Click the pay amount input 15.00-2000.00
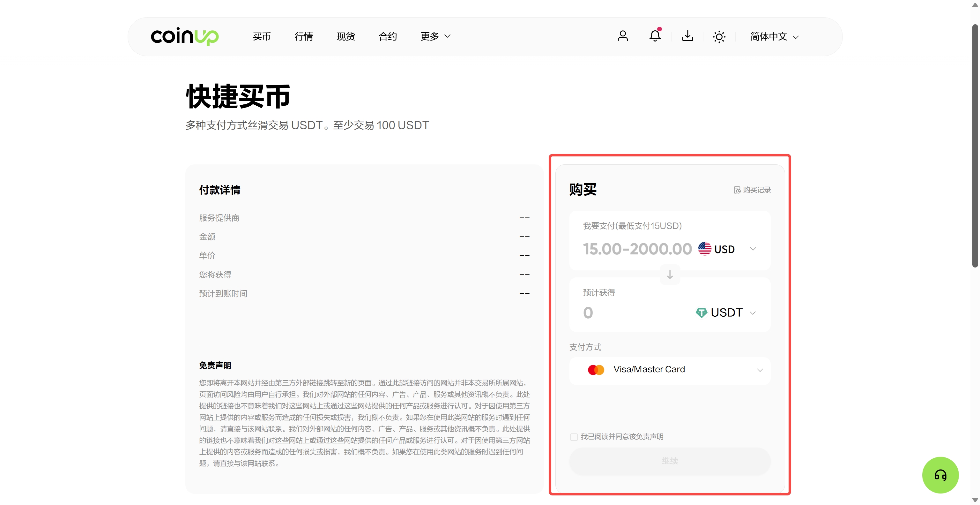Image resolution: width=980 pixels, height=505 pixels. tap(637, 249)
